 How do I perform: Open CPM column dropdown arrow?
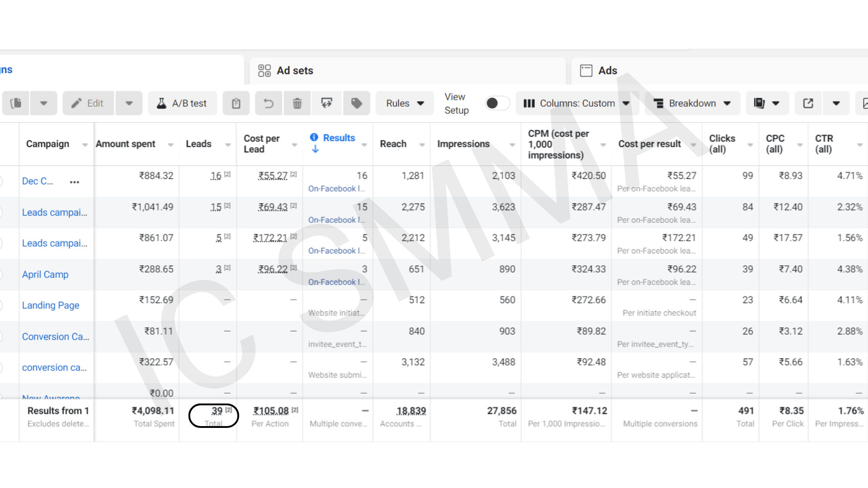click(x=603, y=145)
